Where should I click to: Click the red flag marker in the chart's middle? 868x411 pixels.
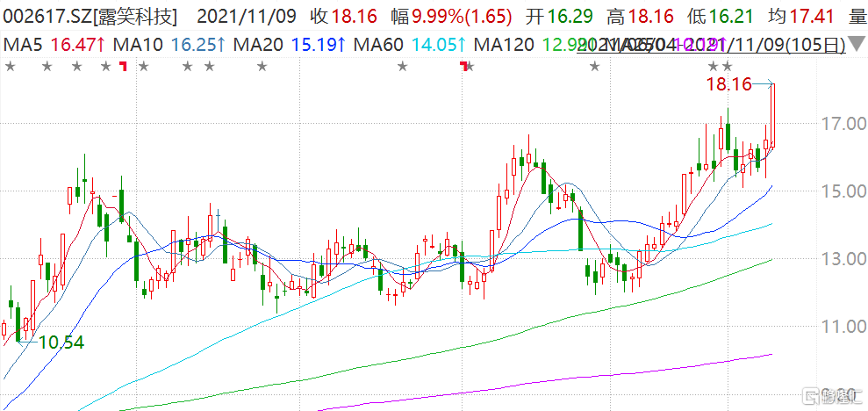pos(463,67)
